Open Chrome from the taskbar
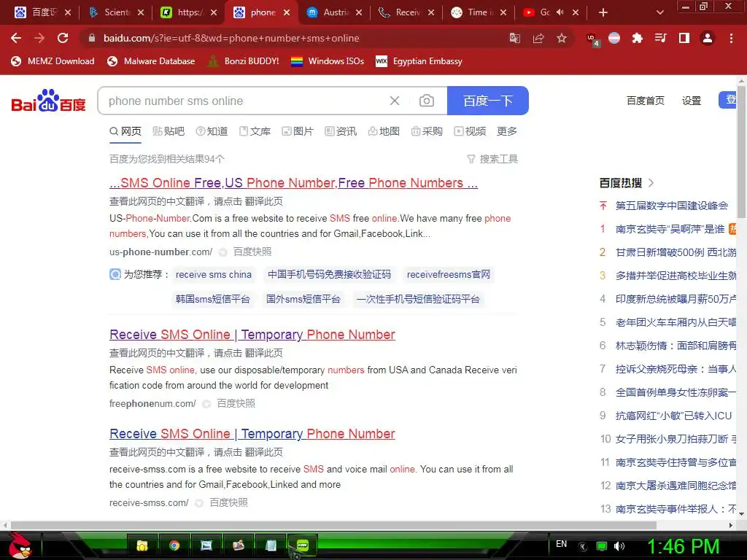The width and height of the screenshot is (747, 560). [x=174, y=545]
